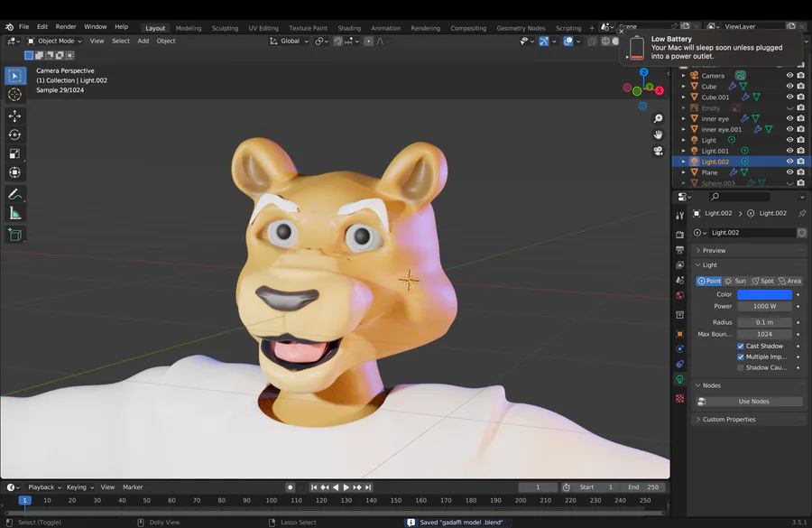The height and width of the screenshot is (528, 812).
Task: Open the File menu
Action: [24, 27]
